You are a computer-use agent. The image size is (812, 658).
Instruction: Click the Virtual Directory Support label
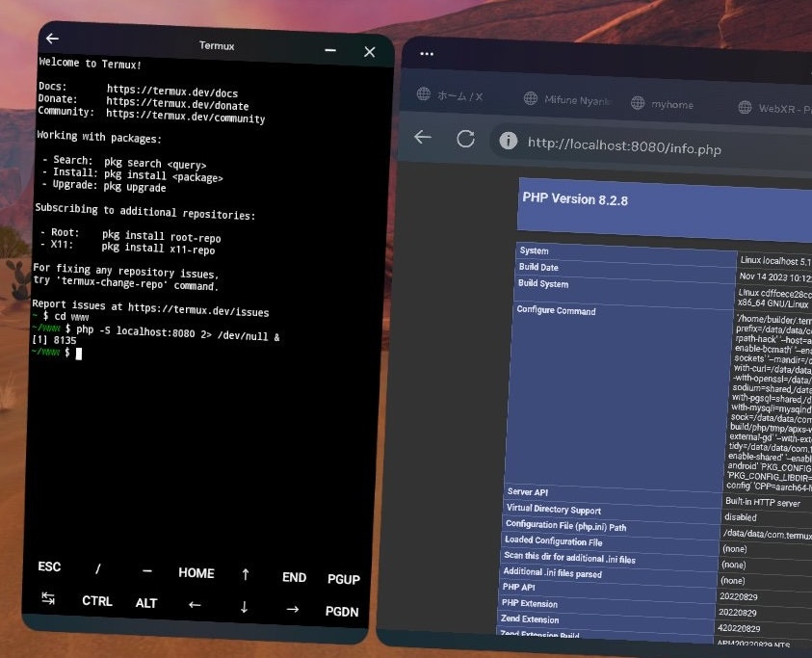[554, 510]
